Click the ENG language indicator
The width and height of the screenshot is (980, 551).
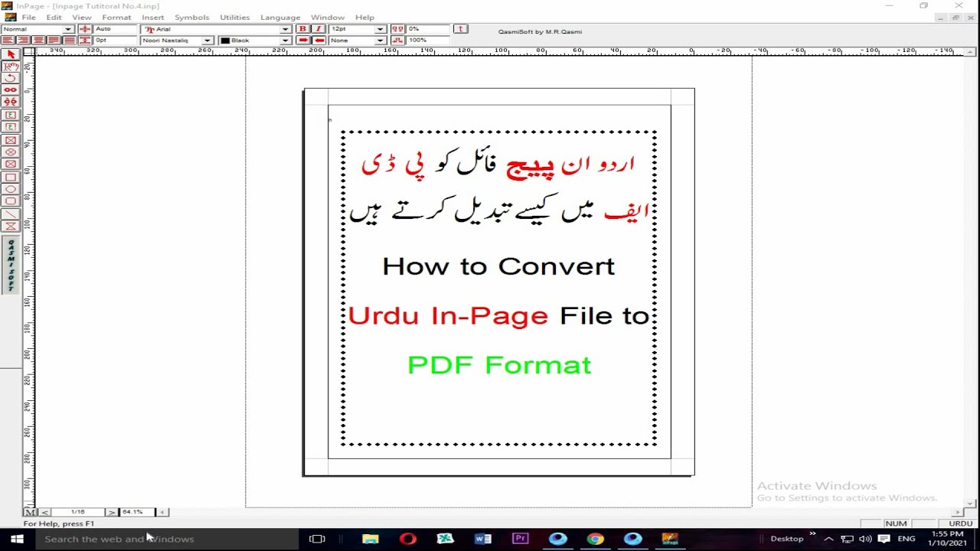pos(906,539)
